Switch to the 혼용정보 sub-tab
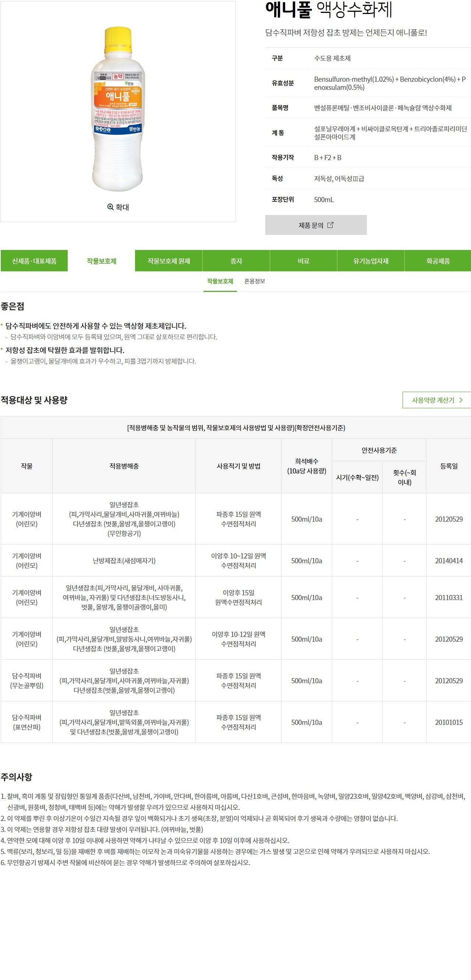Image resolution: width=471 pixels, height=980 pixels. pyautogui.click(x=254, y=282)
